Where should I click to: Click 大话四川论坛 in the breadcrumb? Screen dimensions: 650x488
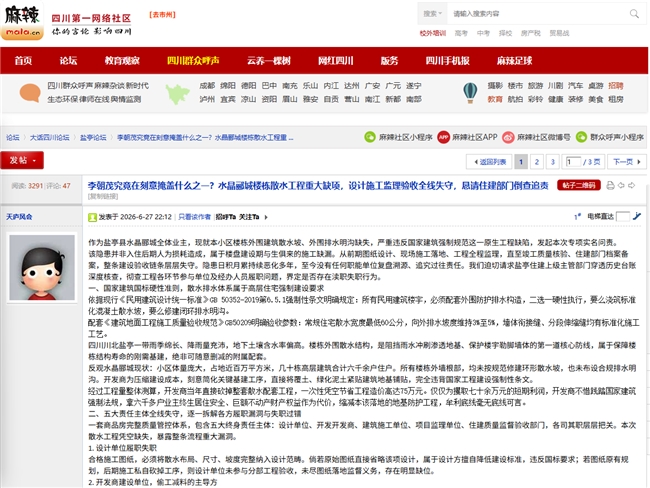point(49,137)
